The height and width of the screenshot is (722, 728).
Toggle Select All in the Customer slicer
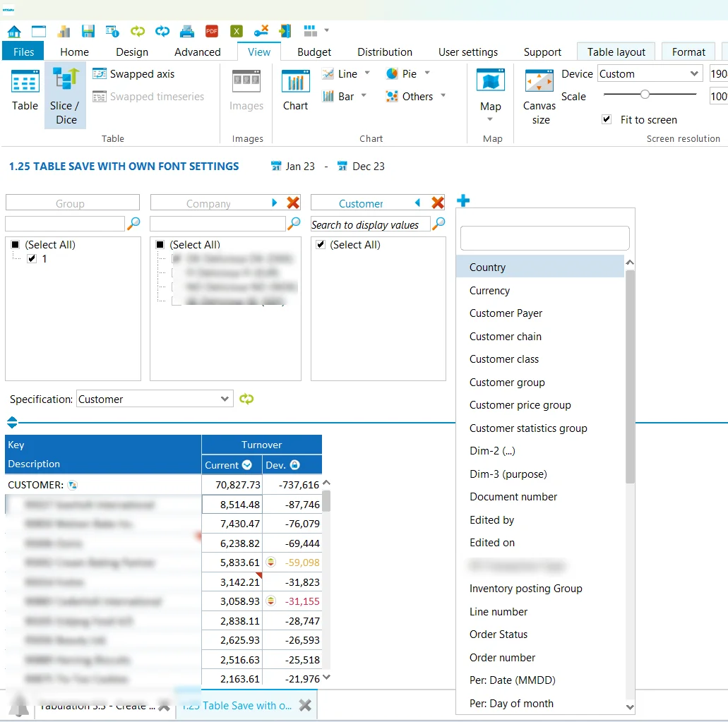point(321,244)
